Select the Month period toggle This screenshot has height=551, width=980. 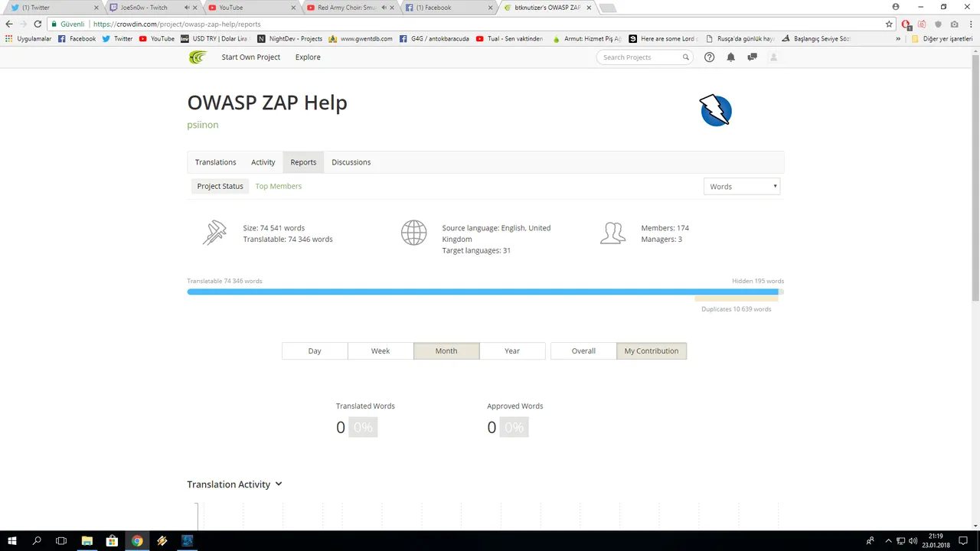click(x=446, y=350)
